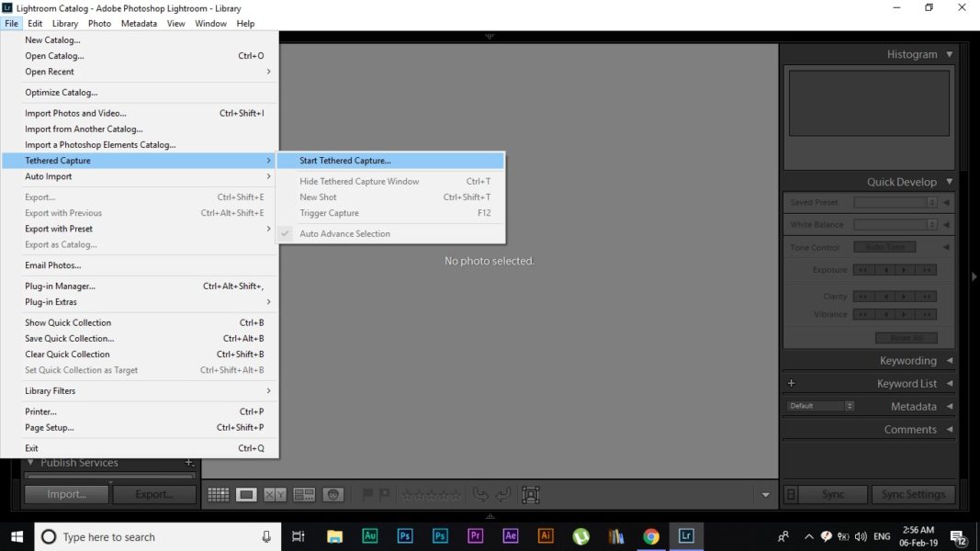The width and height of the screenshot is (980, 551).
Task: Switch to Grid view icon in toolbar
Action: [218, 495]
